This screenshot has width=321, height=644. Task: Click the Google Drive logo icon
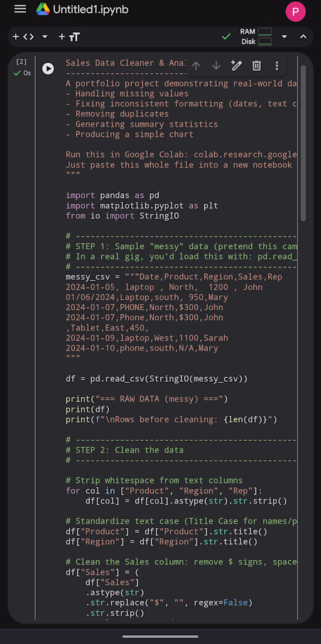[x=43, y=9]
